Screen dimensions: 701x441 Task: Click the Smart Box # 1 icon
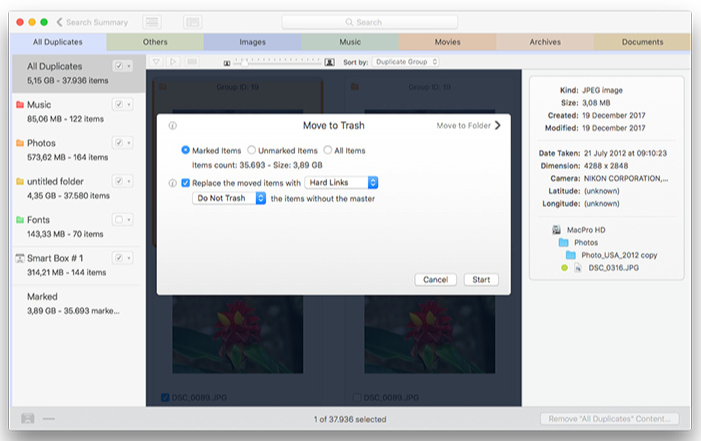20,258
